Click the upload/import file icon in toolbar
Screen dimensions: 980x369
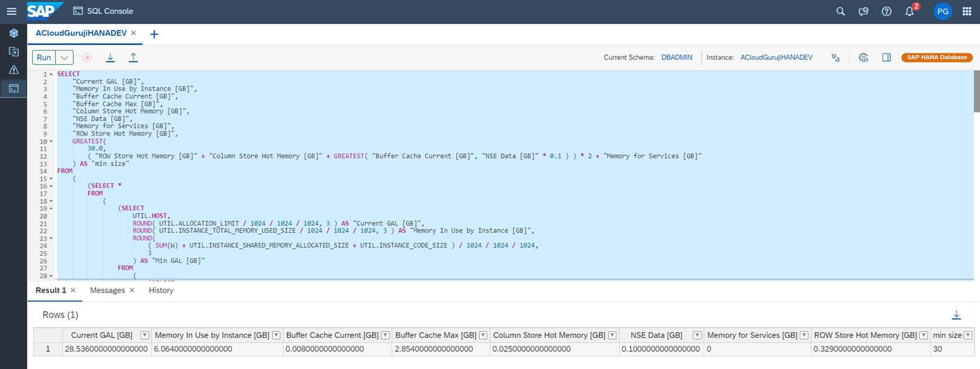[x=133, y=57]
